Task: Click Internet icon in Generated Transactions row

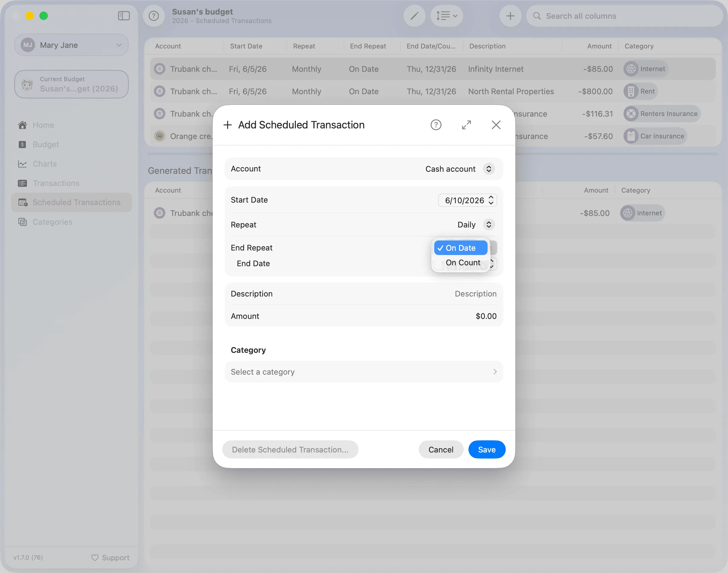Action: 628,213
